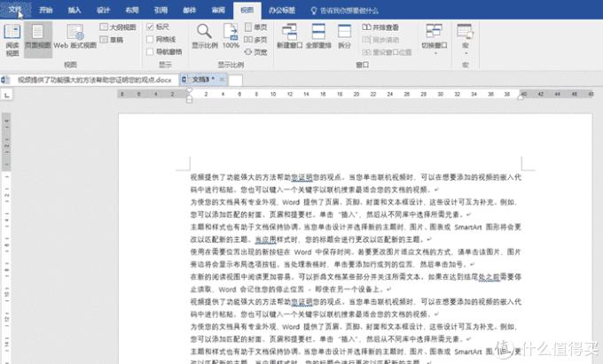Switch to the 视频提供了功能强大…docx document tab
The width and height of the screenshot is (603, 364).
click(90, 80)
